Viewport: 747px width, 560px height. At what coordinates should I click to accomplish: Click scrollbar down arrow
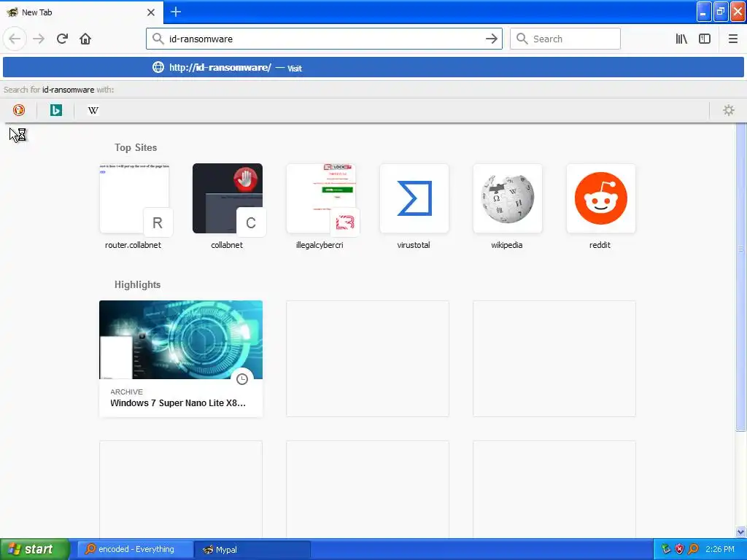pos(740,532)
